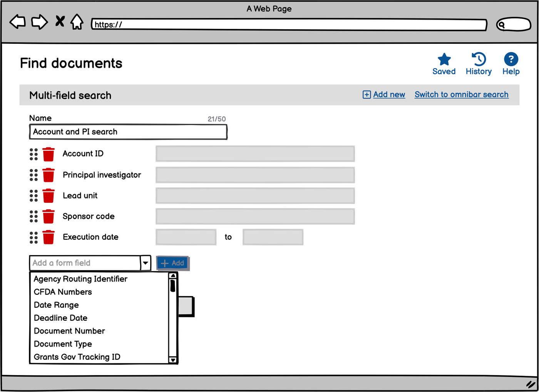539x392 pixels.
Task: Click the browser stop X icon
Action: 60,21
